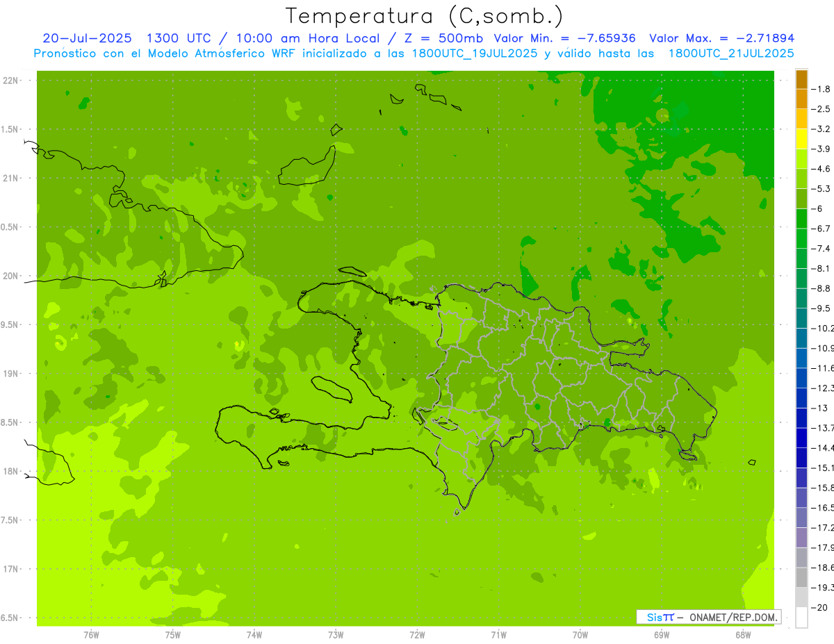Select 'Valor Max. = -2.71894' text
This screenshot has width=834, height=644.
722,38
